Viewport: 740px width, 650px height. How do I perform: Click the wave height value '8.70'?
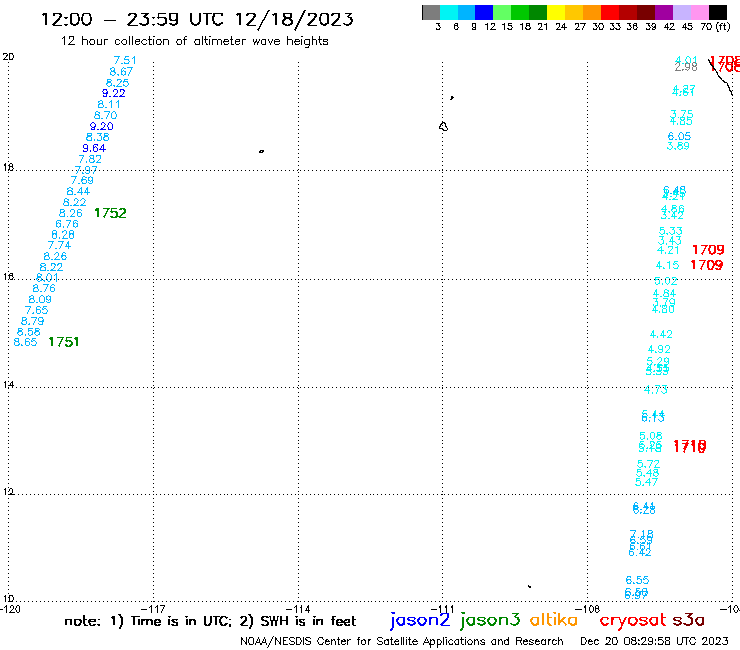[x=105, y=115]
